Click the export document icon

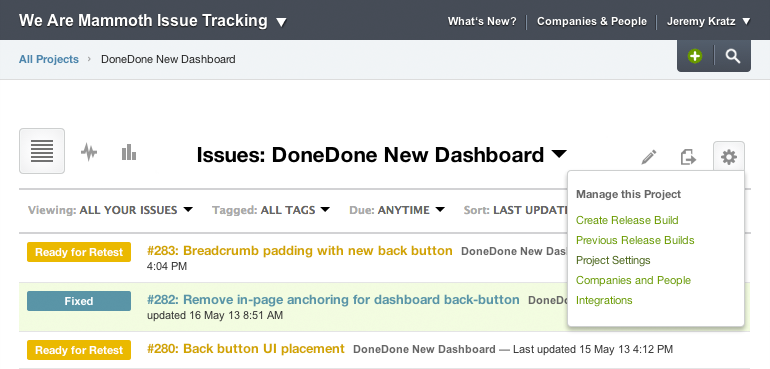[x=688, y=157]
